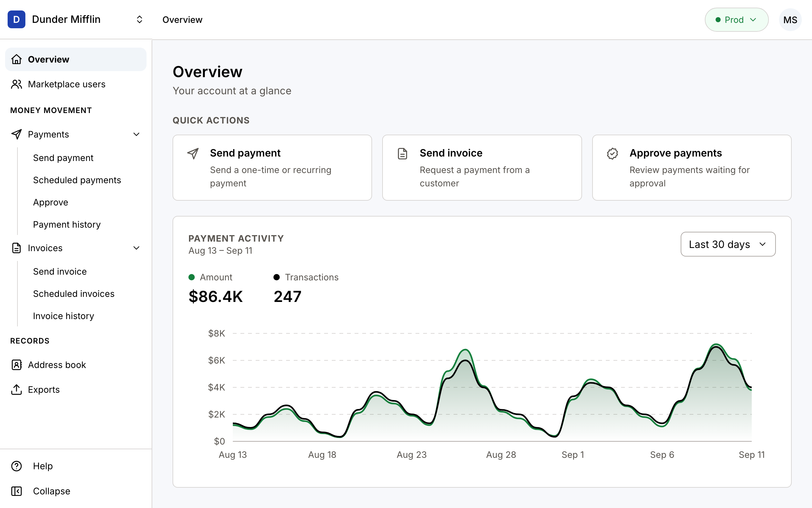
Task: Click the Help question-mark icon
Action: [x=16, y=466]
